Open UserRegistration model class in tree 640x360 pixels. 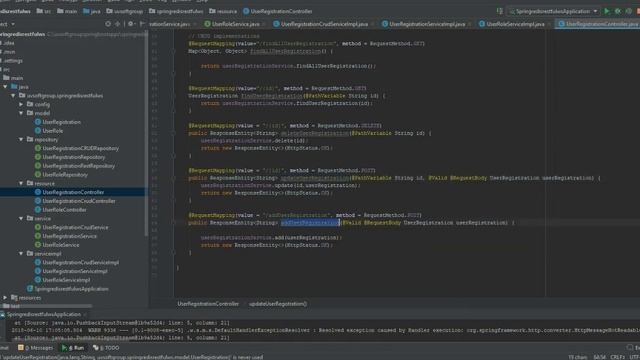[61, 122]
